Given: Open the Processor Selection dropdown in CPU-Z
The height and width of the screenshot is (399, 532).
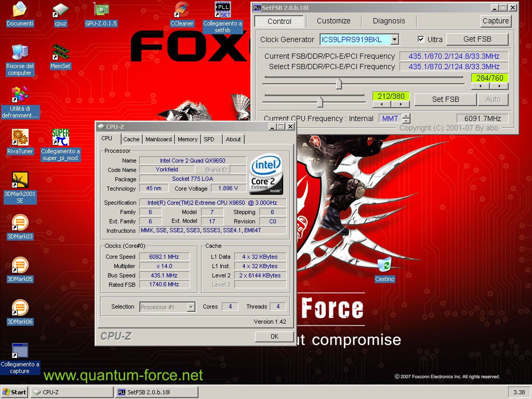Looking at the screenshot, I should pyautogui.click(x=191, y=307).
